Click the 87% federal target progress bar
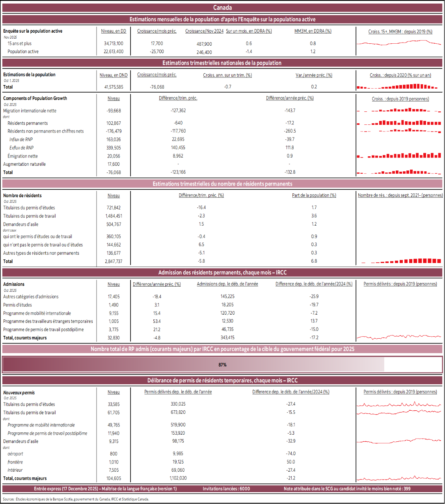 [x=222, y=365]
